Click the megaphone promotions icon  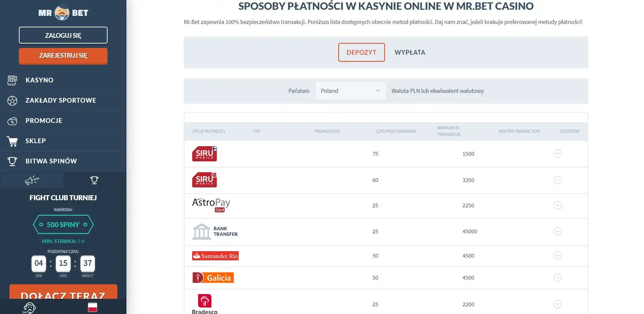32,180
